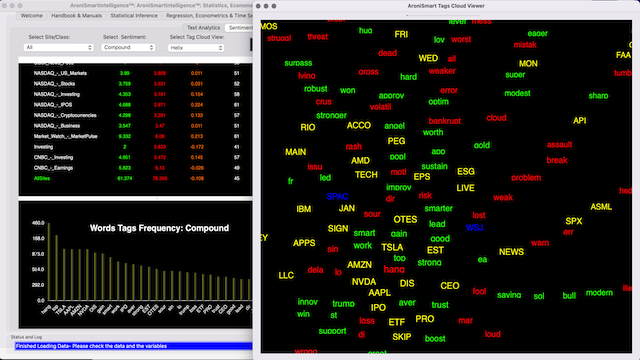640x360 pixels.
Task: Click the green AllSites summary row
Action: click(x=136, y=178)
